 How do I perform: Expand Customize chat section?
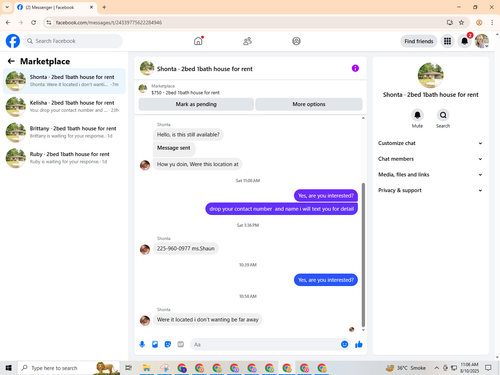(x=430, y=143)
